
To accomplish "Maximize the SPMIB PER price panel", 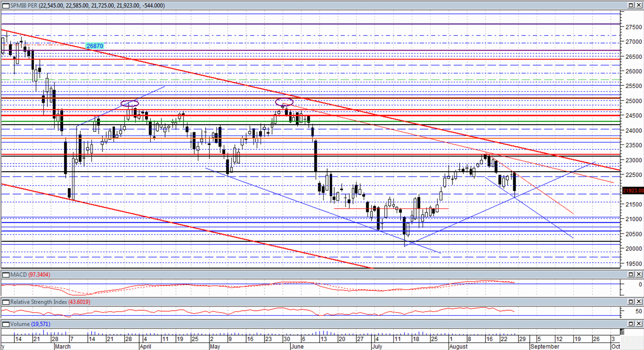I will [x=631, y=5].
